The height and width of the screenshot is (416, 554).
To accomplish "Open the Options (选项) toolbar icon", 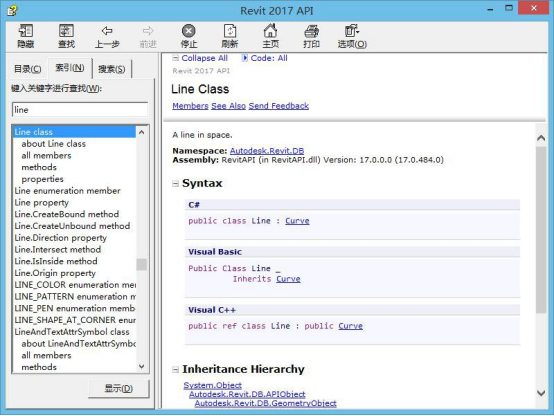I will coord(352,31).
